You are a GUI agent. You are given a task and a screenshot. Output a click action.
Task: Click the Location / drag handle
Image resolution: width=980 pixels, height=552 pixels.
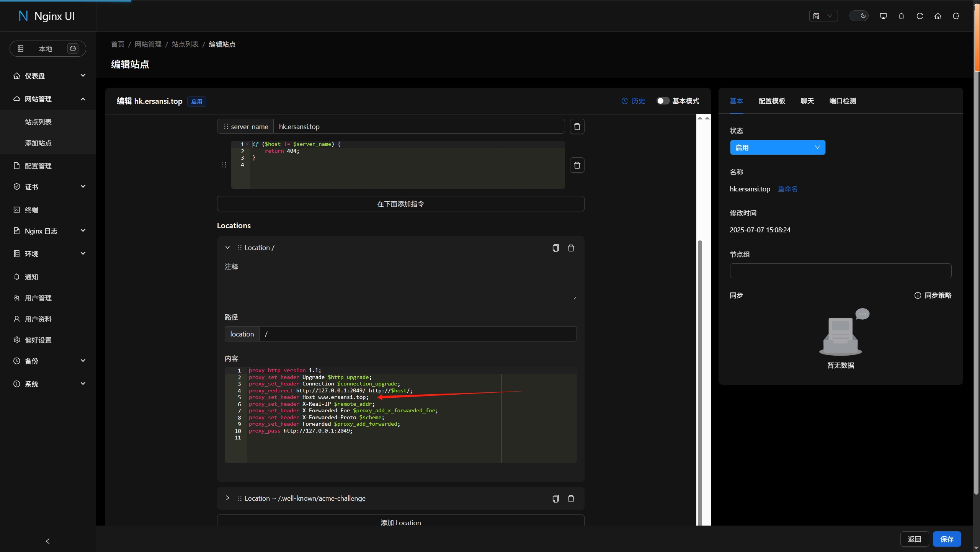coord(239,248)
